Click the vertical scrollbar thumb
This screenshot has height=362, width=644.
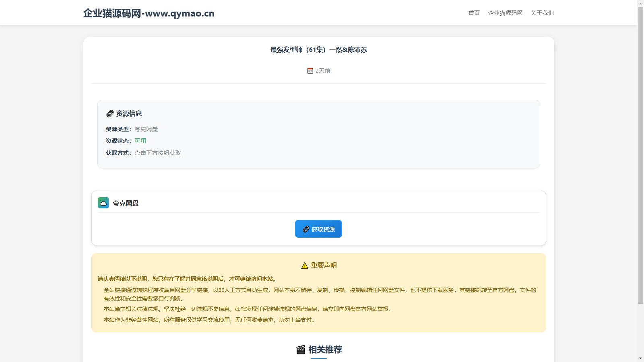pyautogui.click(x=640, y=153)
